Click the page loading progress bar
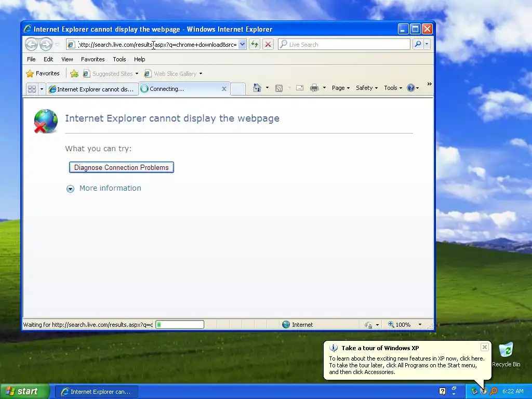Viewport: 532px width, 399px height. [x=180, y=325]
